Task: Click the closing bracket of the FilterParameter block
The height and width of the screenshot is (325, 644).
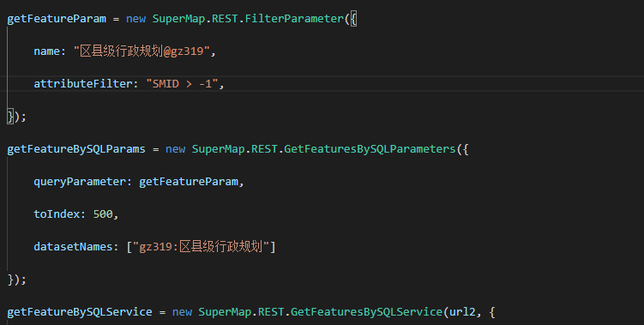Action: 10,117
